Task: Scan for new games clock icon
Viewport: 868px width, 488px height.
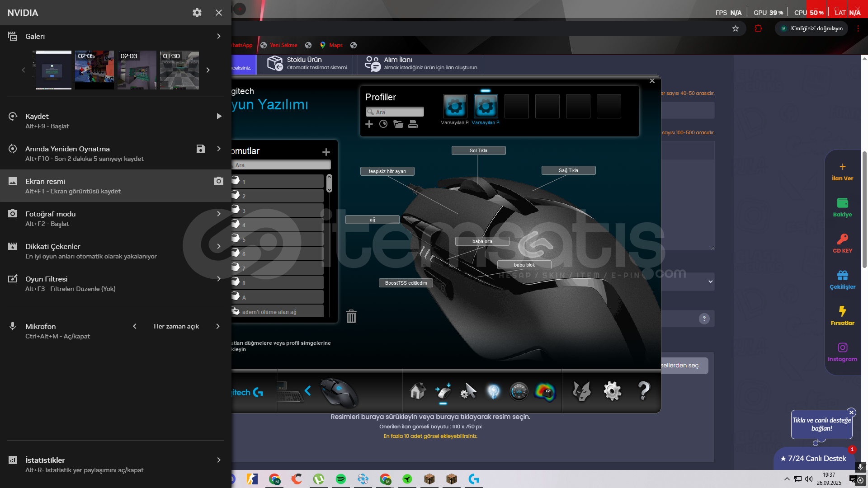Action: tap(383, 124)
